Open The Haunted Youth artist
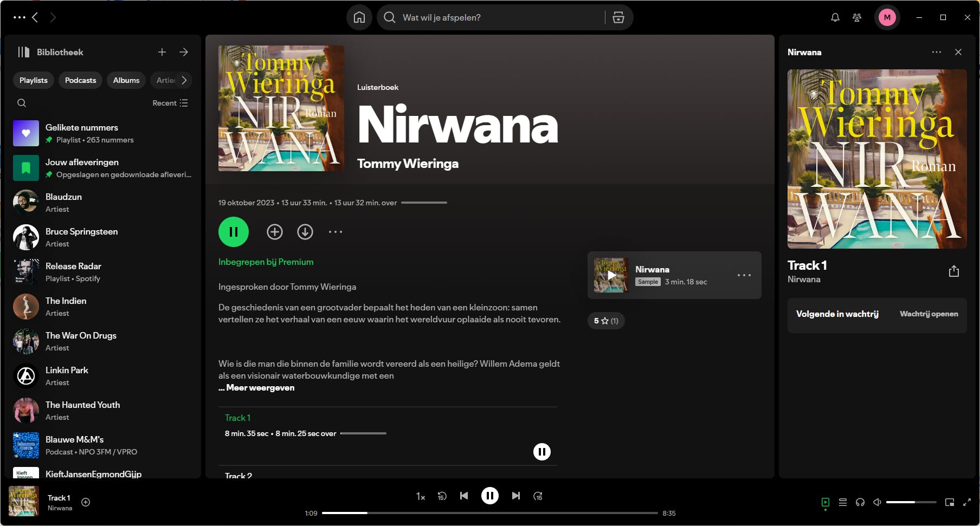The image size is (980, 526). click(103, 411)
